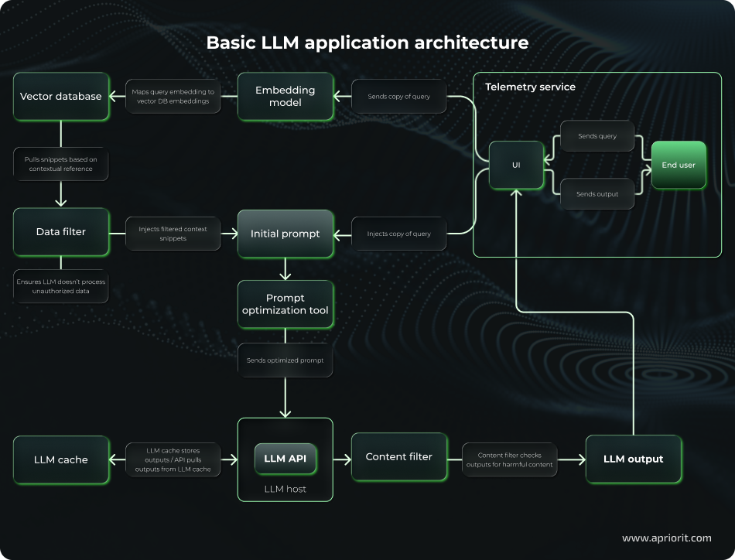Click the 'Injects copy of query' label
This screenshot has height=560, width=735.
[399, 234]
